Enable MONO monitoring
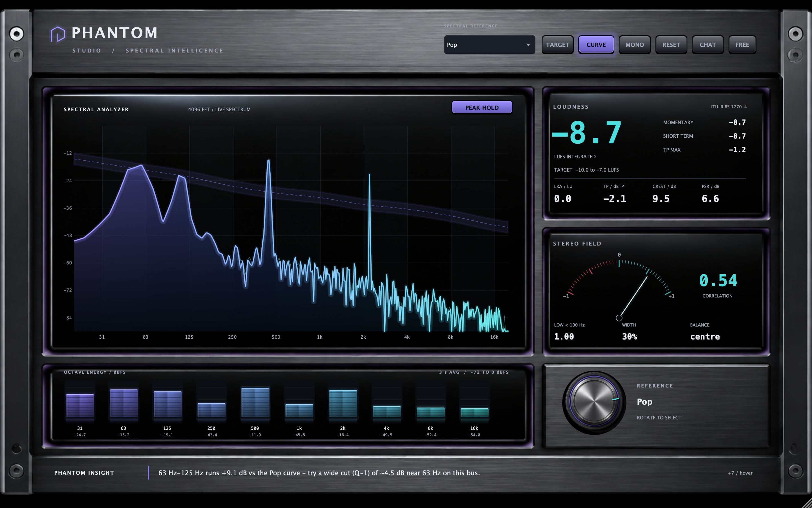The height and width of the screenshot is (508, 812). coord(634,45)
